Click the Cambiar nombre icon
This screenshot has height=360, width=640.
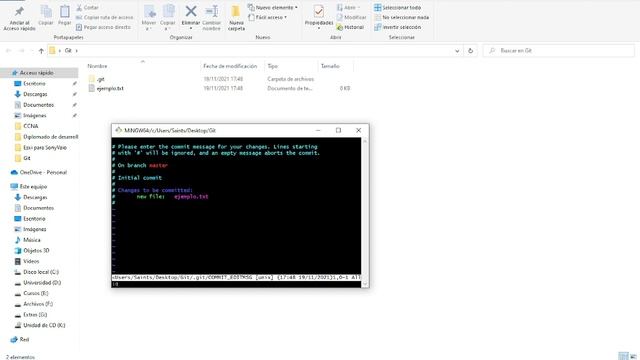[x=211, y=11]
